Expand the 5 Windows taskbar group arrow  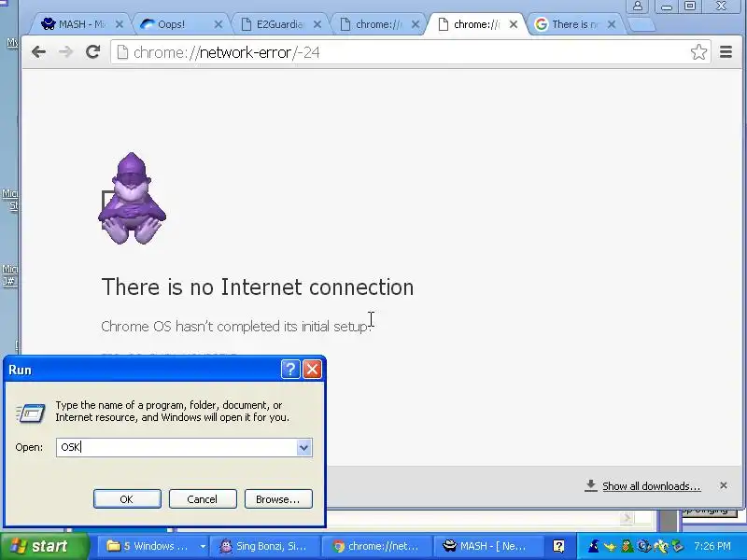pyautogui.click(x=203, y=546)
